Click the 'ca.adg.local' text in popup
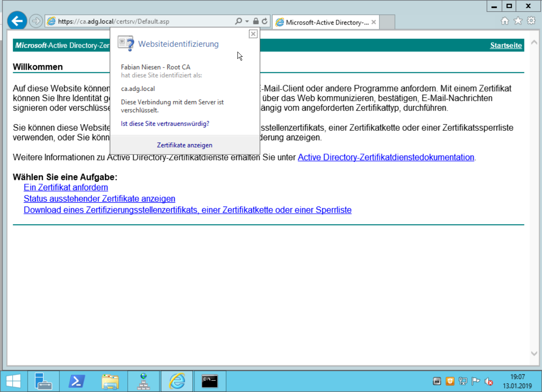This screenshot has height=392, width=542. (x=138, y=89)
